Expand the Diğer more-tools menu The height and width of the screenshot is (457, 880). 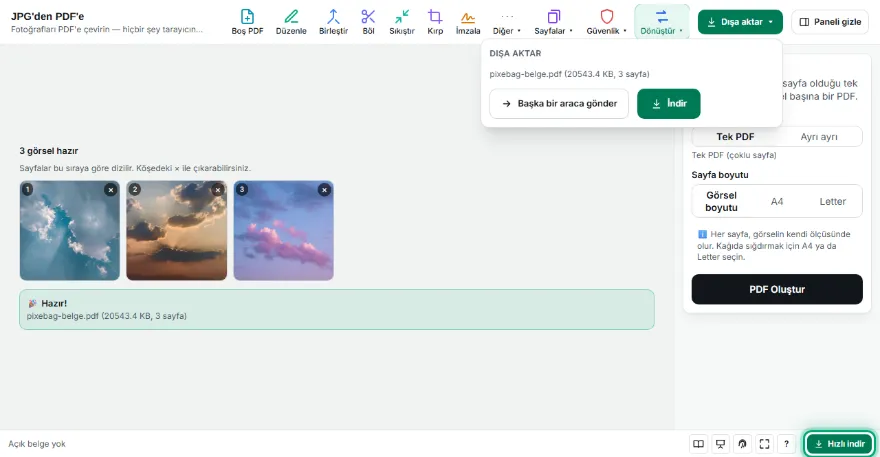(507, 22)
